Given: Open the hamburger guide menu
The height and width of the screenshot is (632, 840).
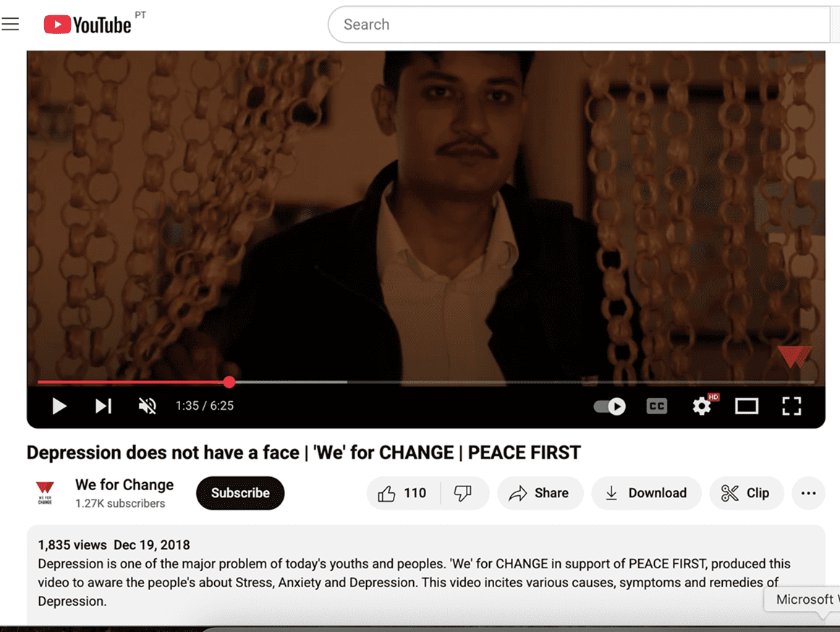Looking at the screenshot, I should click(10, 24).
